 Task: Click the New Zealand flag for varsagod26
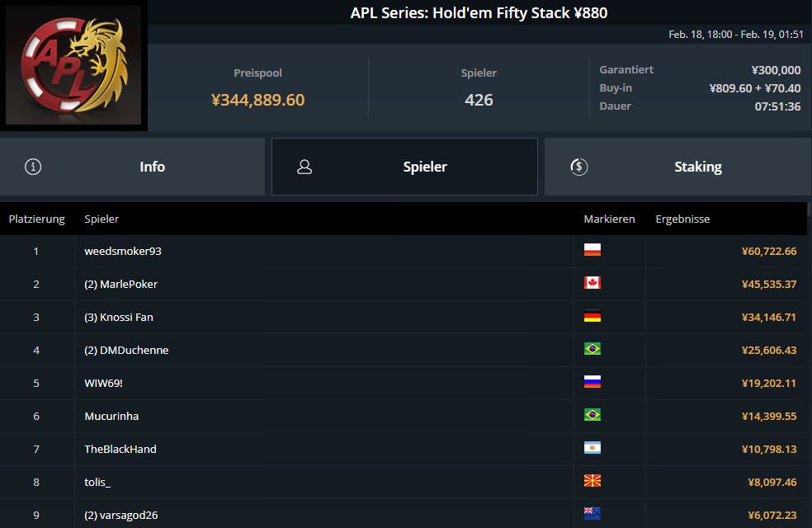pyautogui.click(x=592, y=515)
